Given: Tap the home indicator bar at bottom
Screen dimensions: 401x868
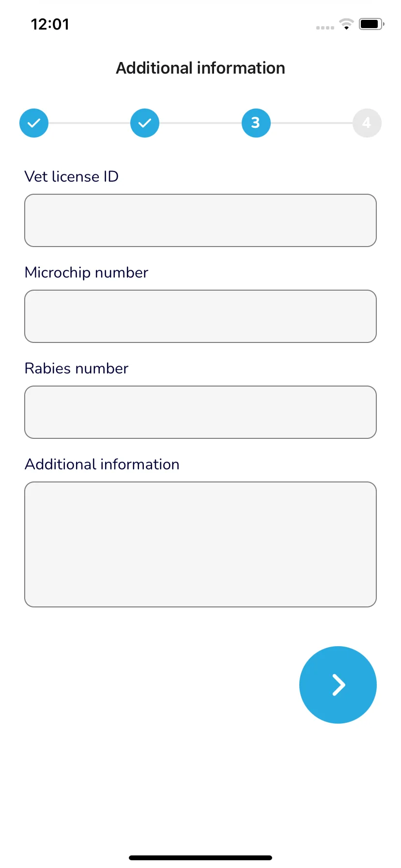Looking at the screenshot, I should [x=200, y=858].
